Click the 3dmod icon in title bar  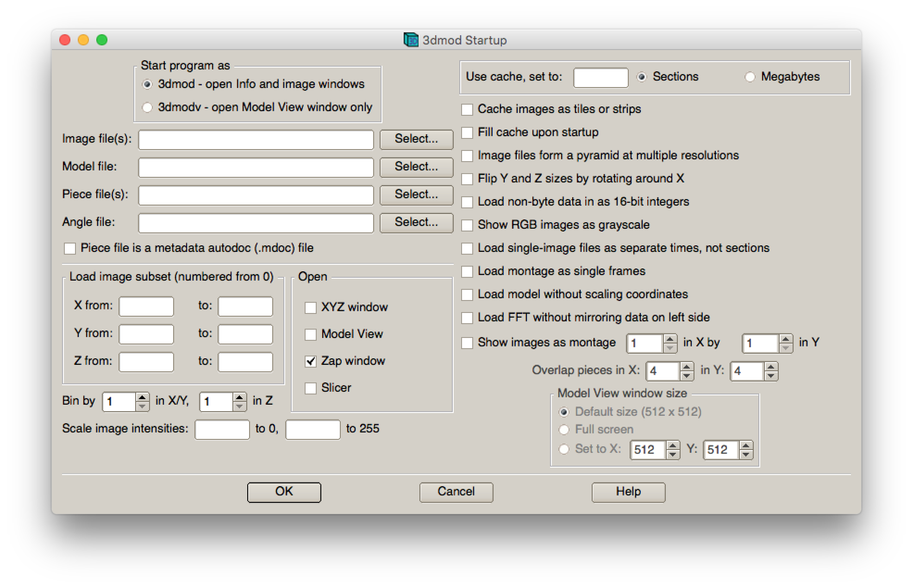tap(411, 40)
